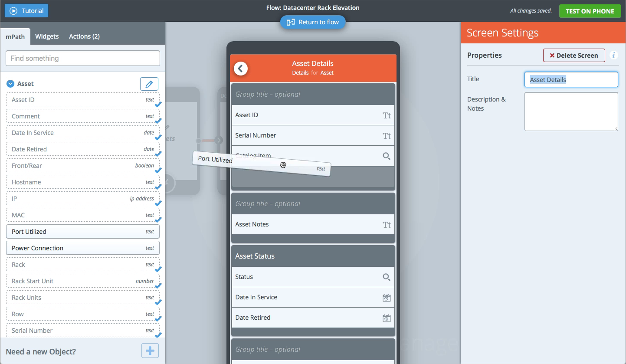
Task: Click Asset ID row on phone screen
Action: (313, 115)
